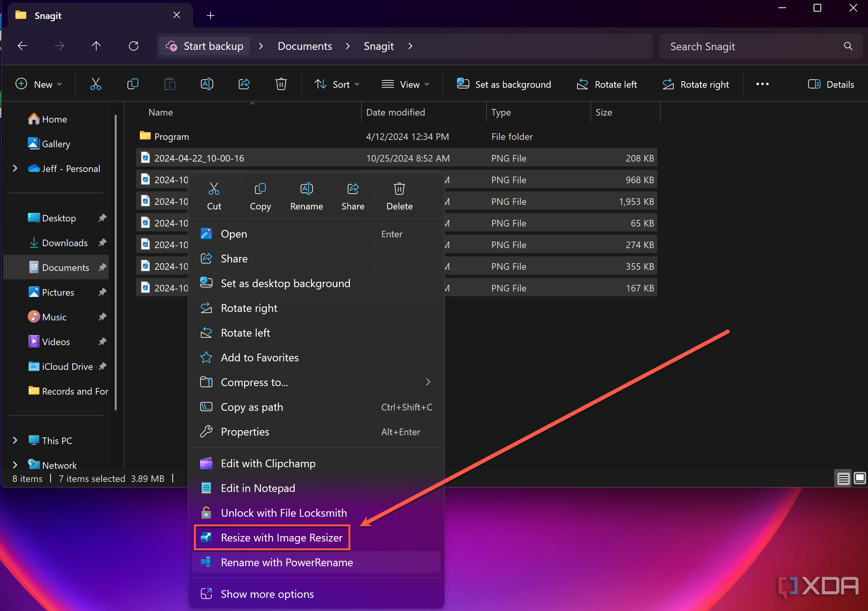Screen dimensions: 868x611
Task: Expand This PC tree node
Action: [15, 441]
